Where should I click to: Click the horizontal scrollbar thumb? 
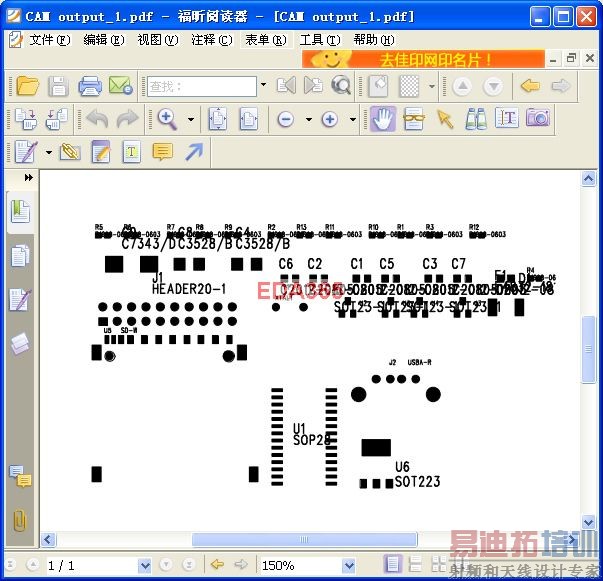[304, 539]
